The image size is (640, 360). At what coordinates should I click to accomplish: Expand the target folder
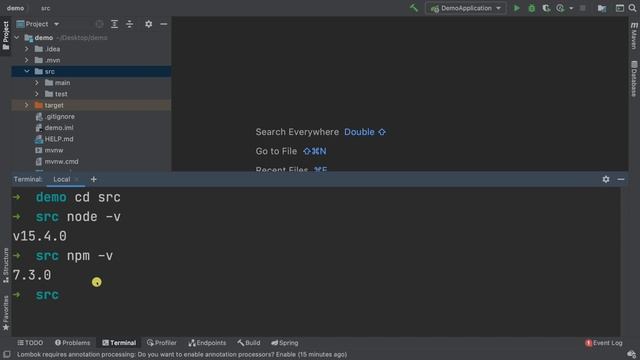coord(27,105)
